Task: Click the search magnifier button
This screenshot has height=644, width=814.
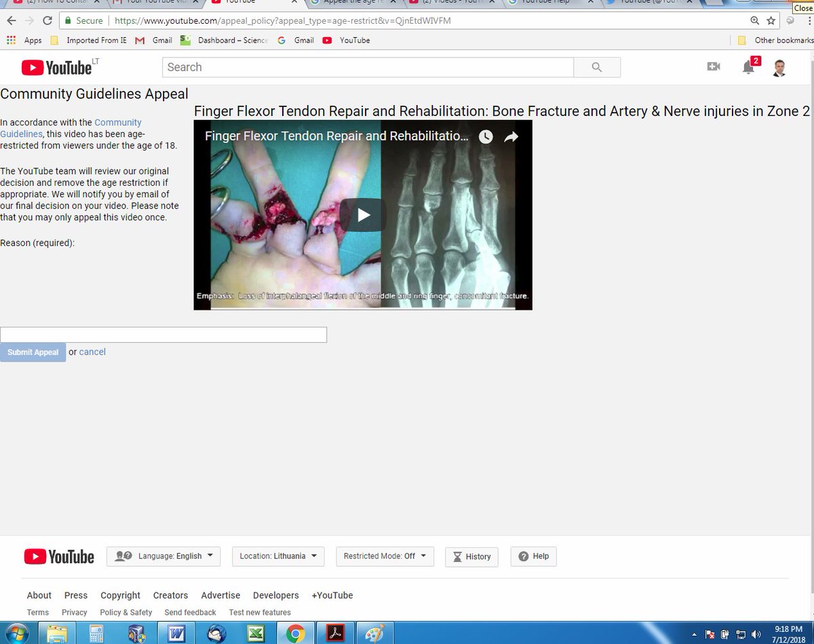Action: (x=597, y=67)
